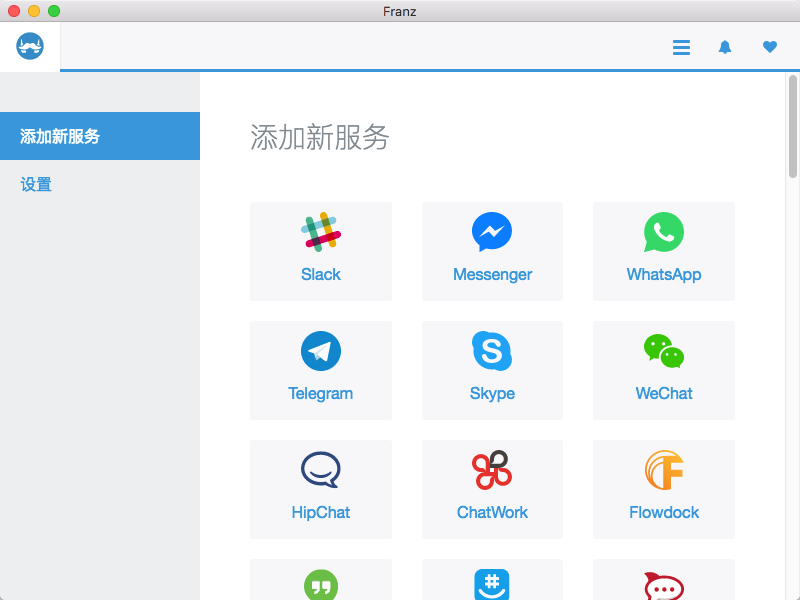Click the Flowdock orange F icon
The height and width of the screenshot is (600, 800).
[x=664, y=470]
